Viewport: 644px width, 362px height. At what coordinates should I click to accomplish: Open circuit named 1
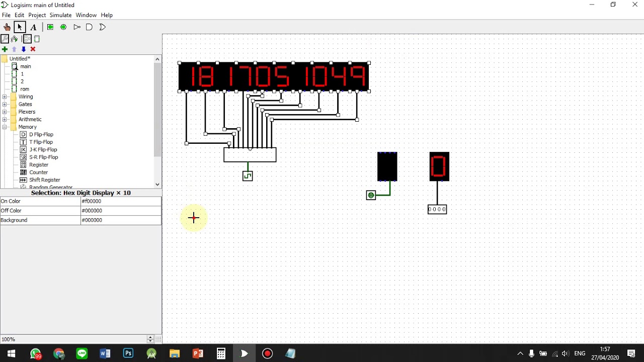[x=18, y=74]
